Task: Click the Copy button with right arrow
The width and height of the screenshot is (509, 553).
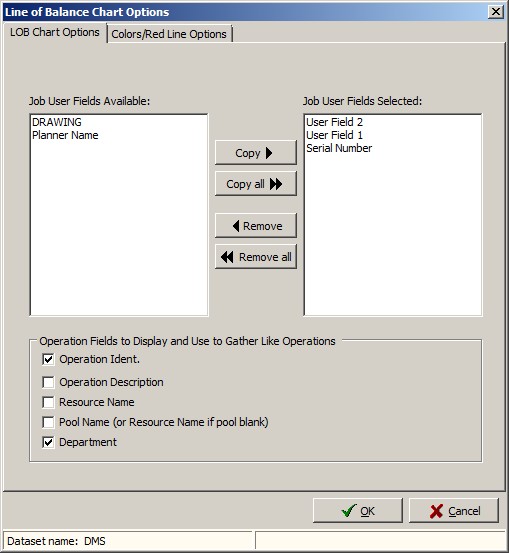Action: pyautogui.click(x=256, y=153)
